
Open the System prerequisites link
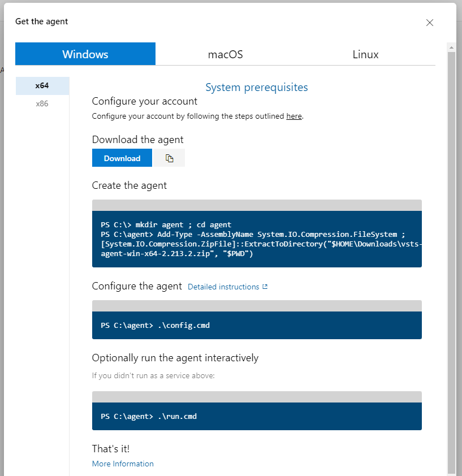pos(256,87)
